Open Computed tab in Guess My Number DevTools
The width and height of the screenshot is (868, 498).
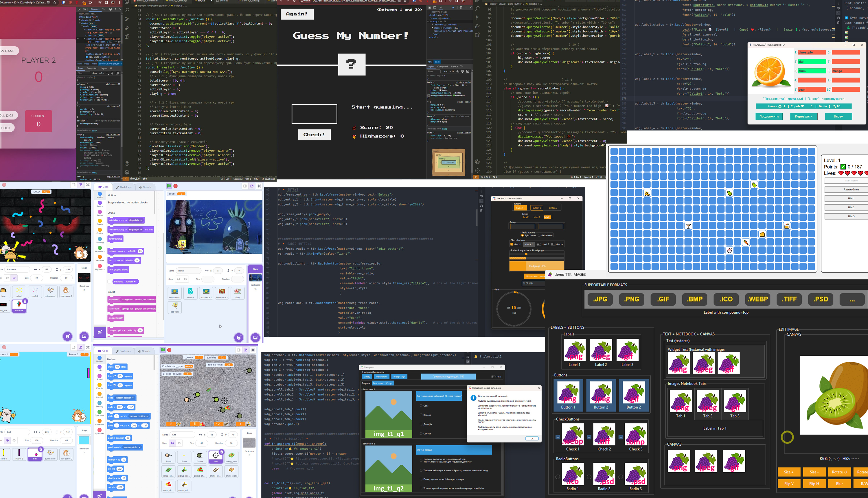[443, 67]
